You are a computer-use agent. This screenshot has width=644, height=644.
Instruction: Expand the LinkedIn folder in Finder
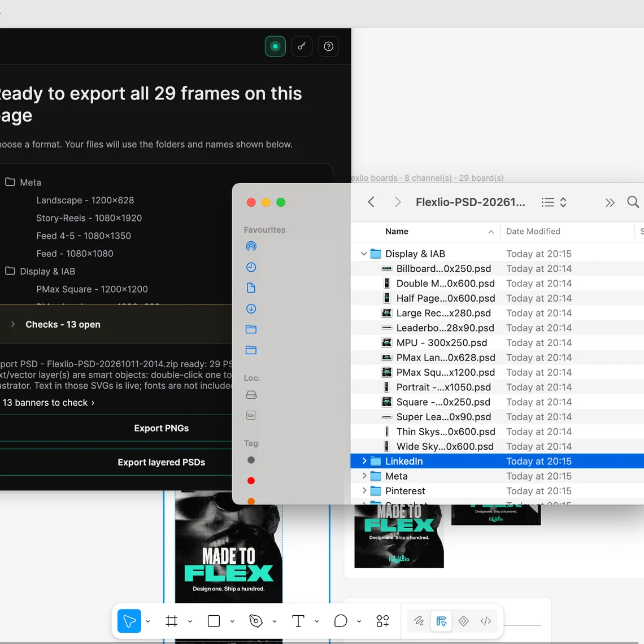tap(364, 461)
